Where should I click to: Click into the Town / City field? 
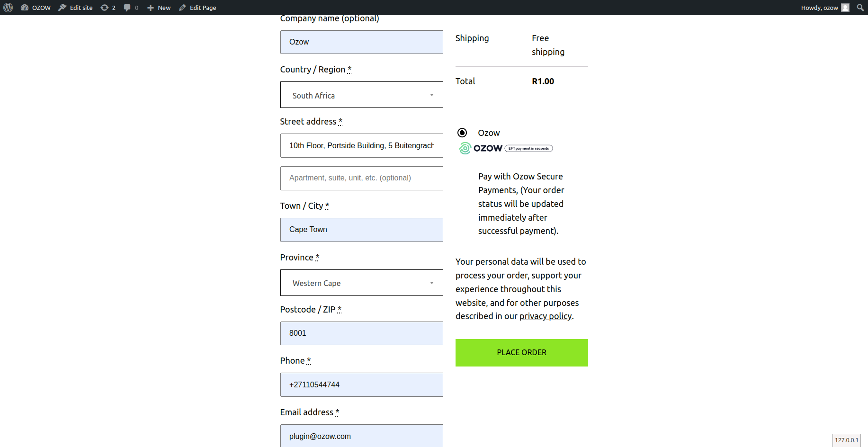[x=361, y=230]
